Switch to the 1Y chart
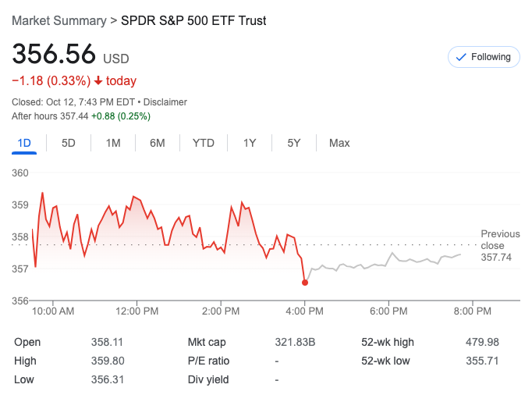532x395 pixels. point(250,143)
